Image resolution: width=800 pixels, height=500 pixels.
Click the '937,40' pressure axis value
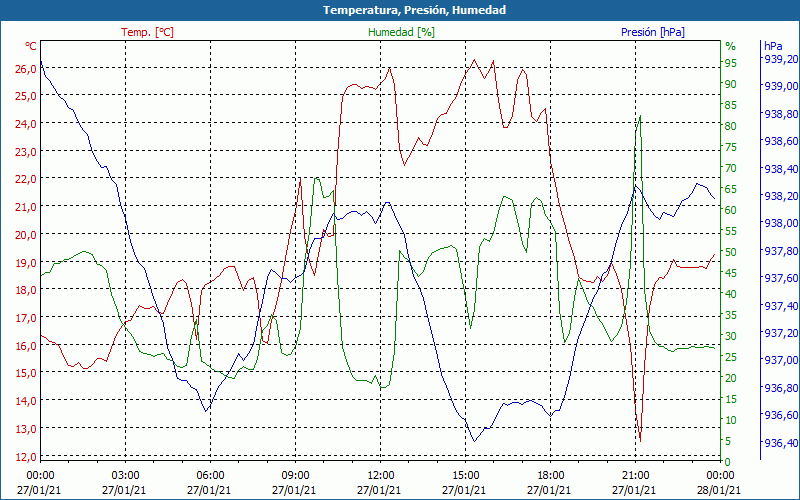click(x=781, y=306)
